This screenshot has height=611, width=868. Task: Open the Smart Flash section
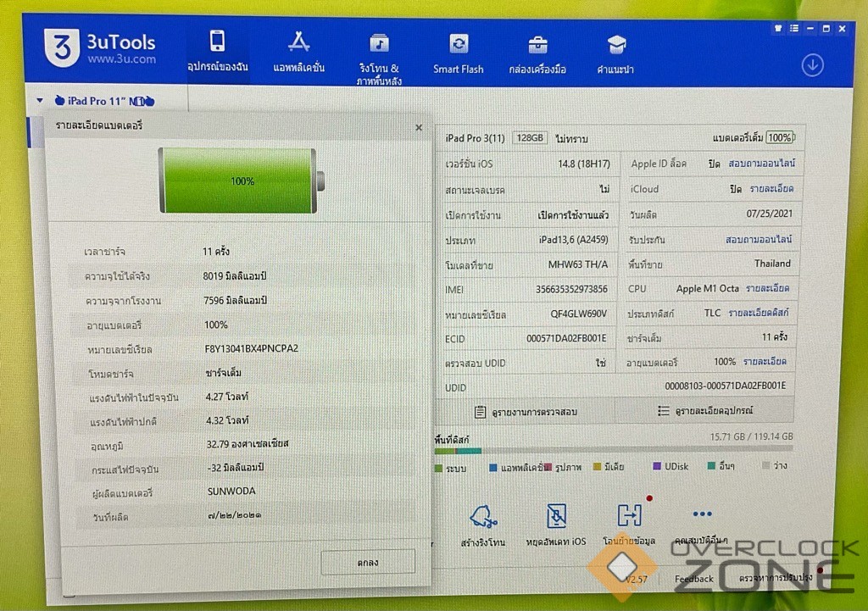[459, 44]
